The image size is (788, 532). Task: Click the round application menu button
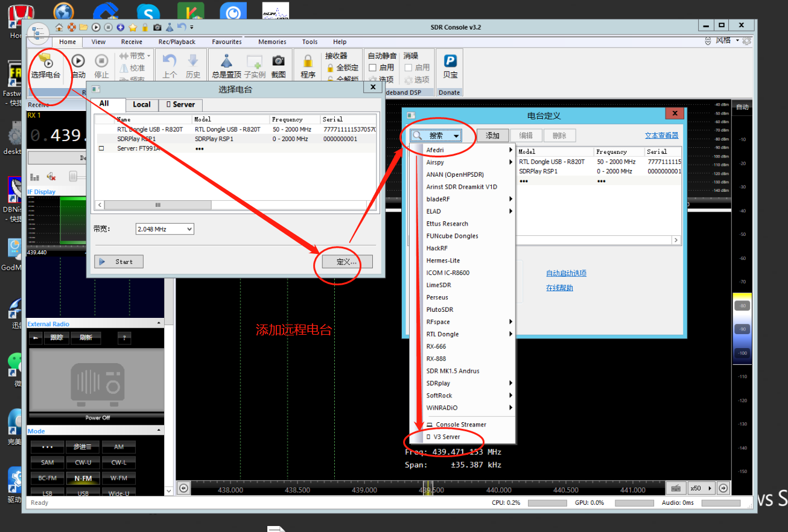(x=38, y=33)
